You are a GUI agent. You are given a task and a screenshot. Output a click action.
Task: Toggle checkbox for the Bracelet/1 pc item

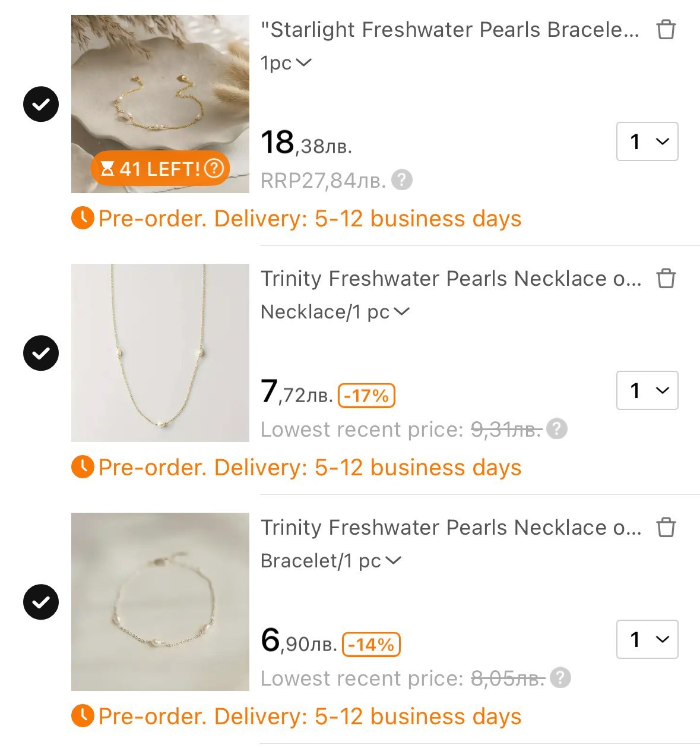tap(41, 602)
